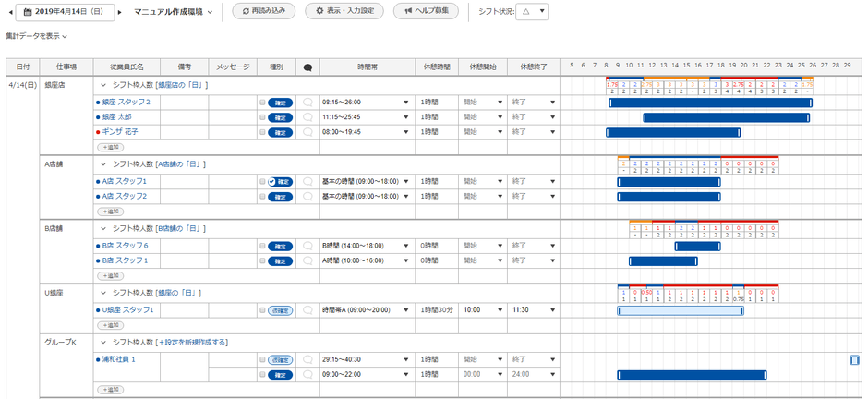Open comment bubble for 銀座 スタッフ2
868x399 pixels.
307,103
